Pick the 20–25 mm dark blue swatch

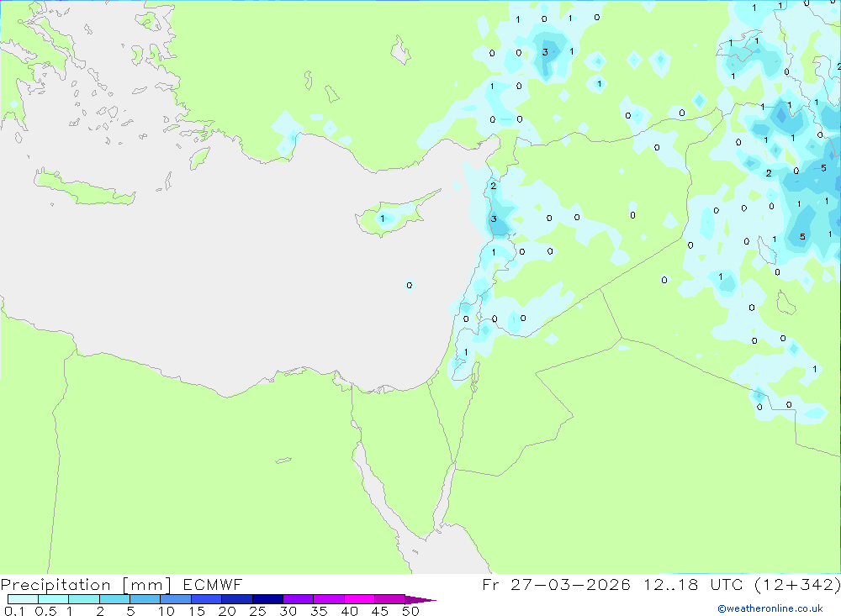coord(237,599)
